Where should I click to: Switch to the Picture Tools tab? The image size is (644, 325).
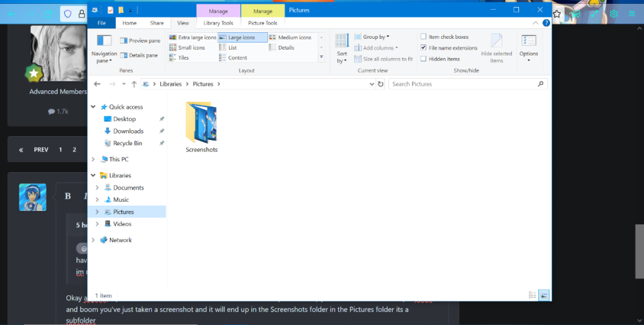(262, 23)
